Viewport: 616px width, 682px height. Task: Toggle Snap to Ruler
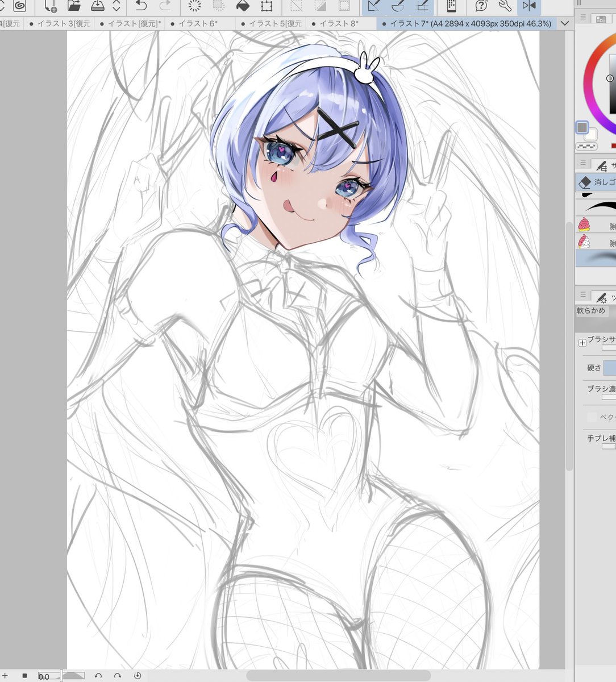(373, 6)
